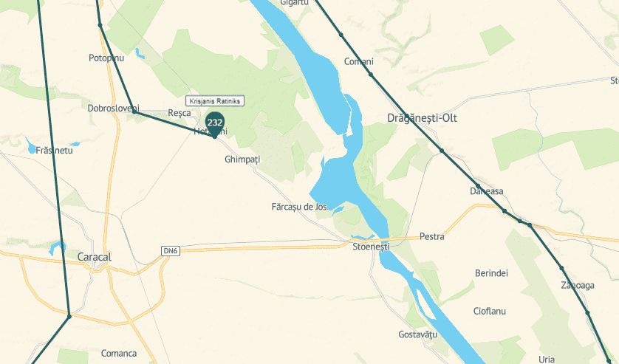Select the waypoint dot at Daneasa

[478, 186]
